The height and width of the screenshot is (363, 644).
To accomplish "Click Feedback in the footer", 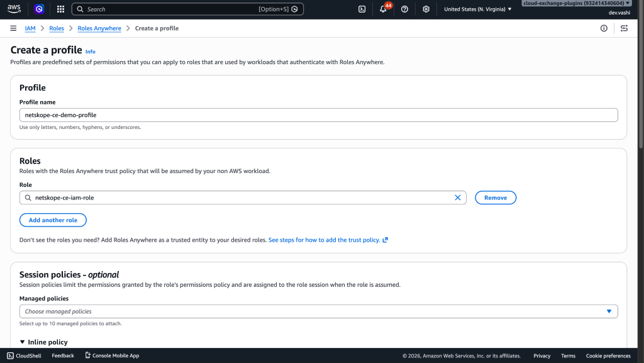I will coord(63,355).
